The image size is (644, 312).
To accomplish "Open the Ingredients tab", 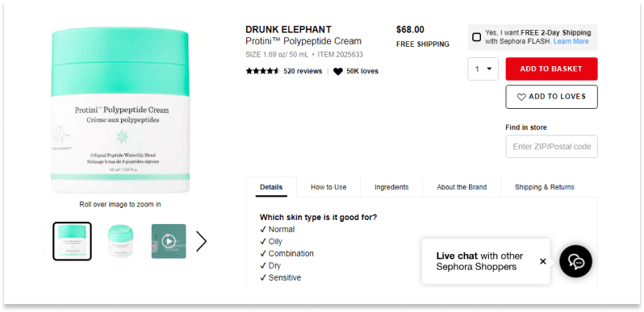I will coord(391,187).
